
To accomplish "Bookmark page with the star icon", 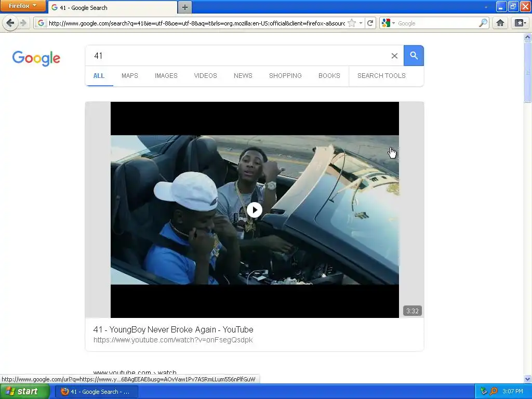I will click(352, 23).
